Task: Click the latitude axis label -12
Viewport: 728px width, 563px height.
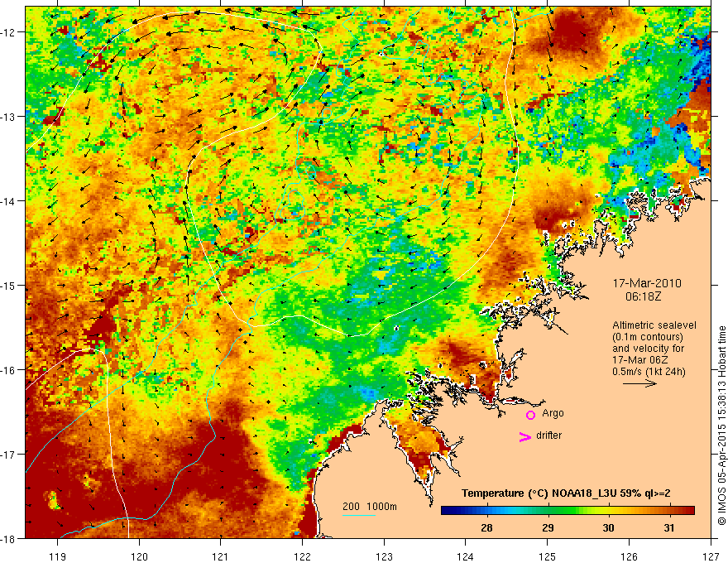Action: coord(8,32)
